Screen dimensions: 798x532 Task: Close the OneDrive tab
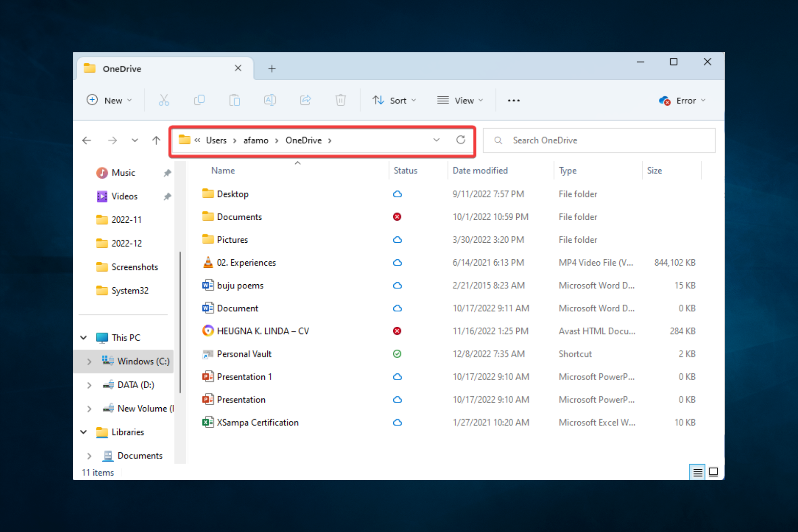coord(238,68)
